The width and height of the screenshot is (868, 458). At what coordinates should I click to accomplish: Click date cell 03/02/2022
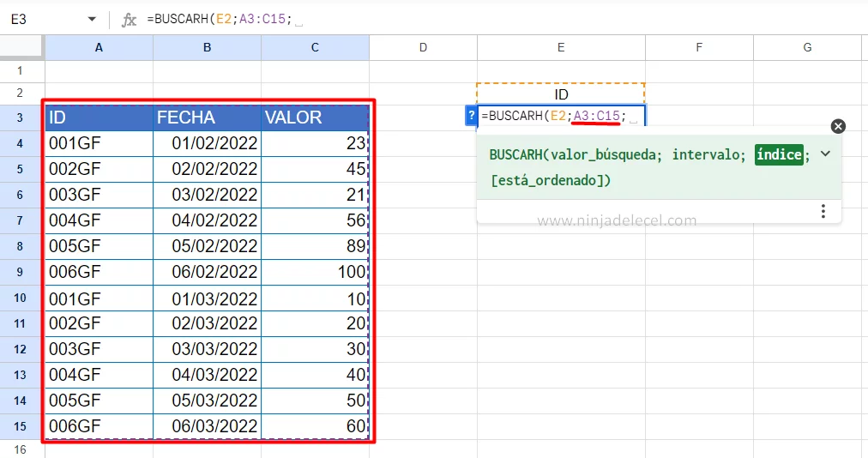[x=207, y=195]
